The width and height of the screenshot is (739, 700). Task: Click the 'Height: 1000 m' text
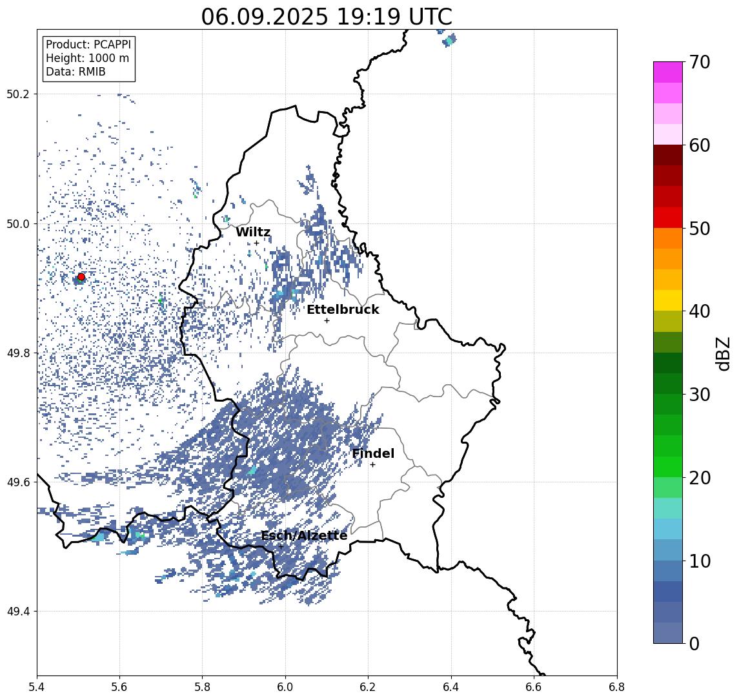tap(87, 59)
